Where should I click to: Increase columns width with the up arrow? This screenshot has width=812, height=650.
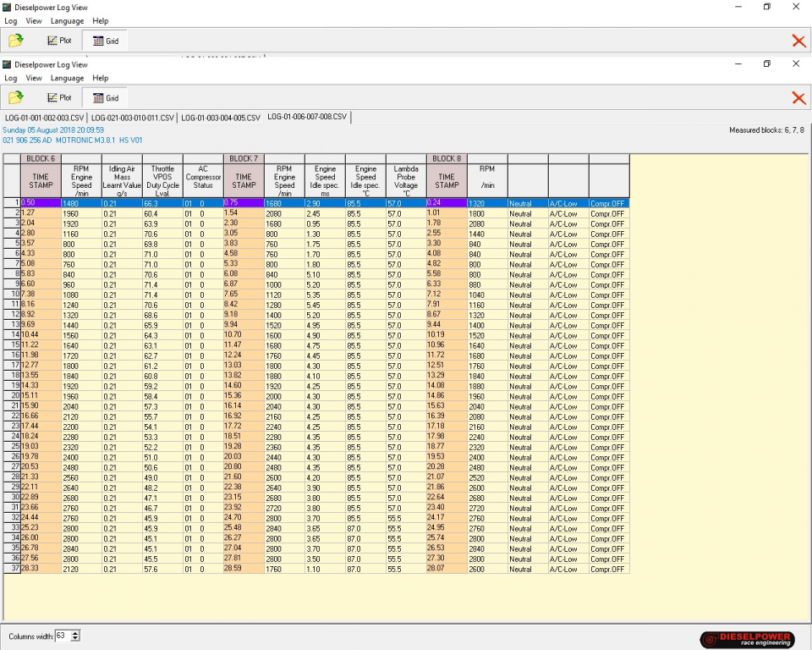(x=76, y=632)
